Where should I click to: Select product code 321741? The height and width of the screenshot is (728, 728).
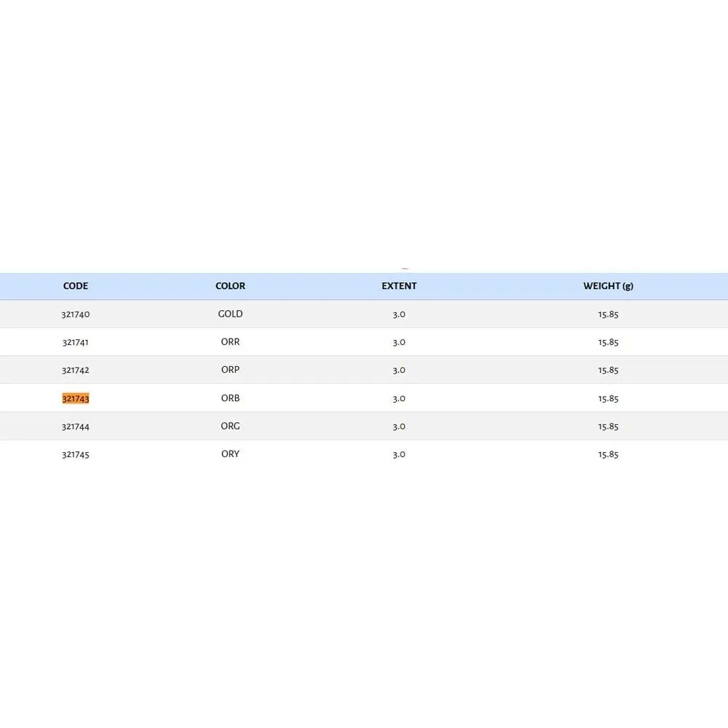[x=76, y=342]
